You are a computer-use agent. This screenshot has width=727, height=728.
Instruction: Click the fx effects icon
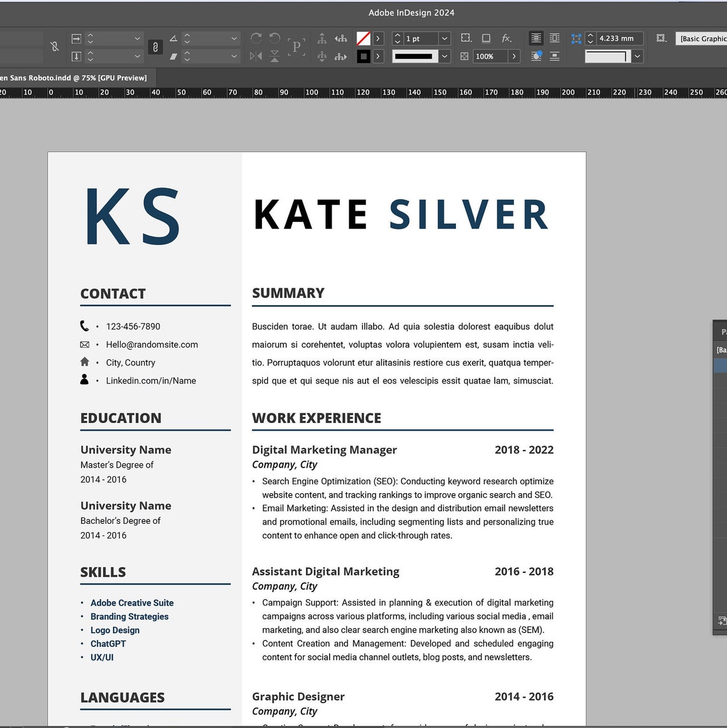pos(506,38)
